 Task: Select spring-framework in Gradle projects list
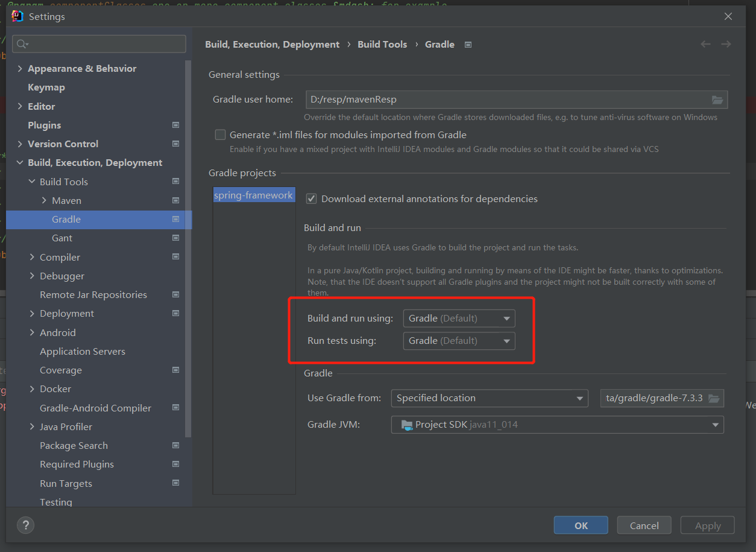pyautogui.click(x=254, y=195)
